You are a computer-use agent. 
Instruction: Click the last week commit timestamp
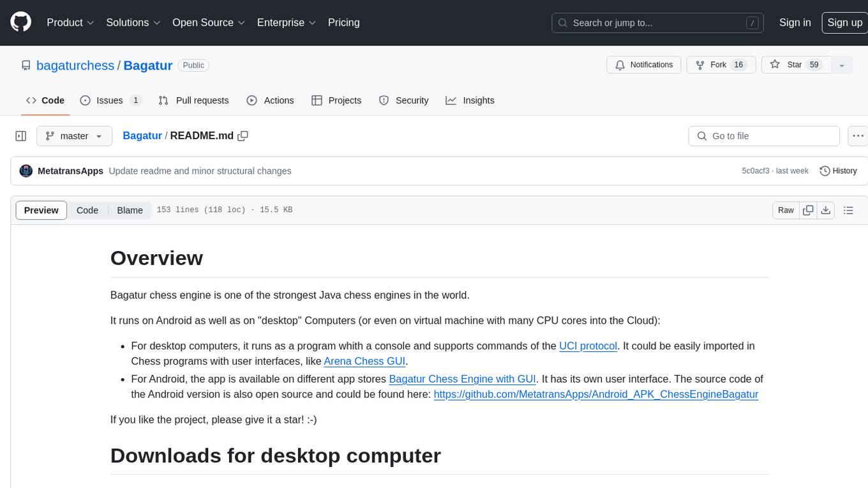click(x=793, y=171)
